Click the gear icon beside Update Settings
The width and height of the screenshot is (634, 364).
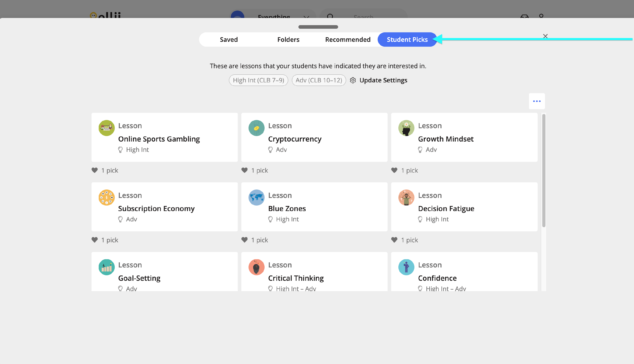[353, 80]
